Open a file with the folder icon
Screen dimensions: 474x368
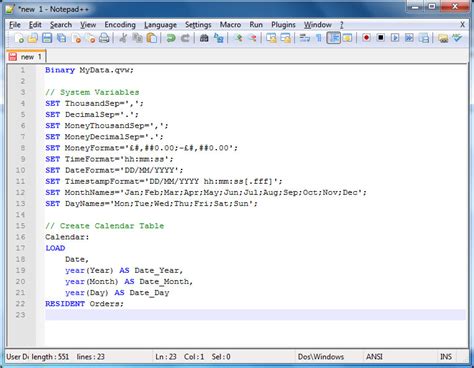(32, 38)
